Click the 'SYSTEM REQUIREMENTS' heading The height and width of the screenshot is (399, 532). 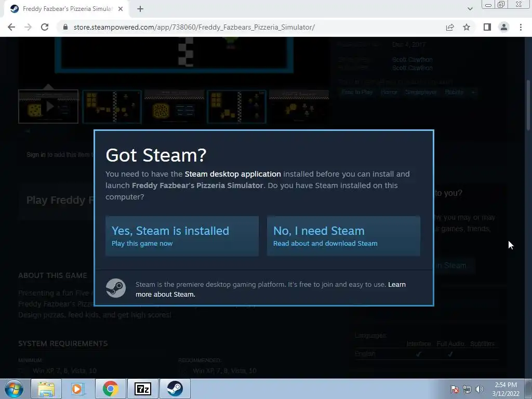(x=63, y=344)
